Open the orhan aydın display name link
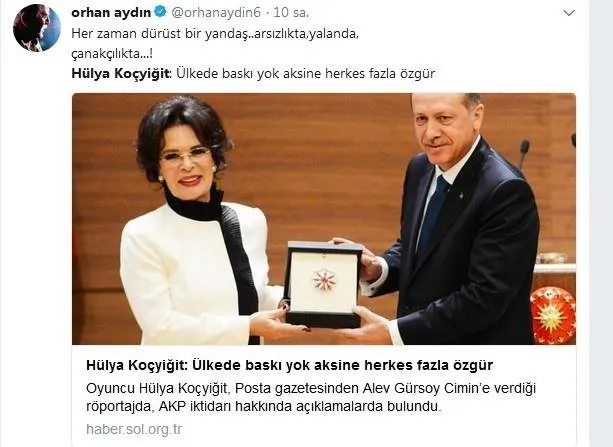 point(111,13)
